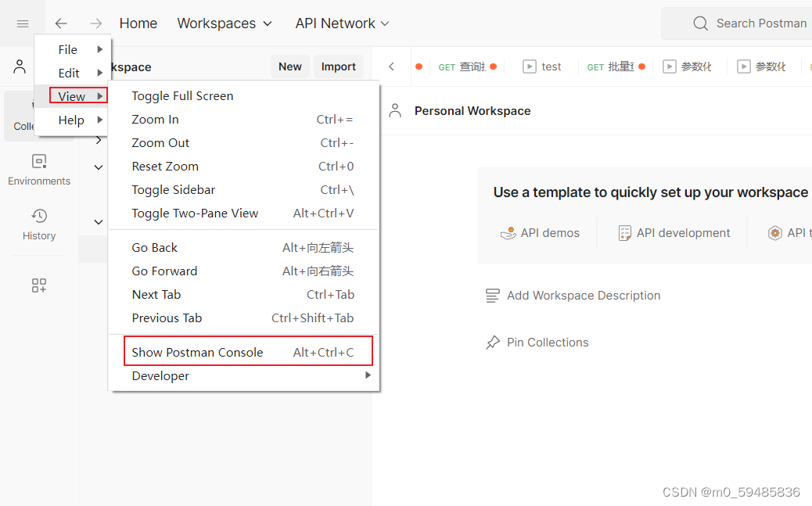The height and width of the screenshot is (506, 812).
Task: Click Add Workspace Description
Action: [573, 296]
